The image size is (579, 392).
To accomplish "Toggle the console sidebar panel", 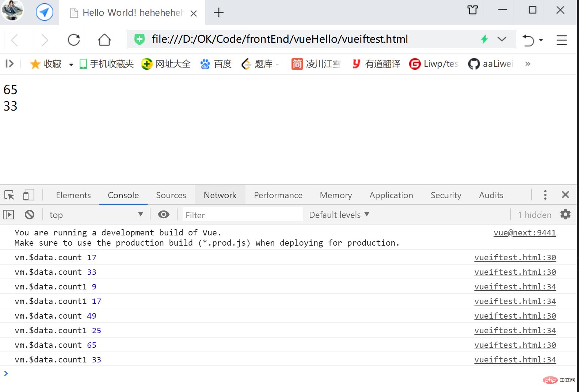I will 8,215.
